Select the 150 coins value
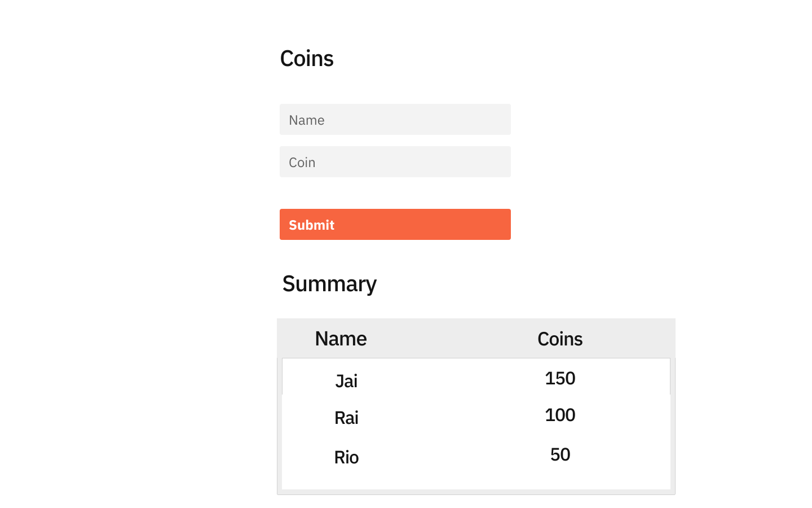Screen dimensions: 812x508 (x=559, y=378)
